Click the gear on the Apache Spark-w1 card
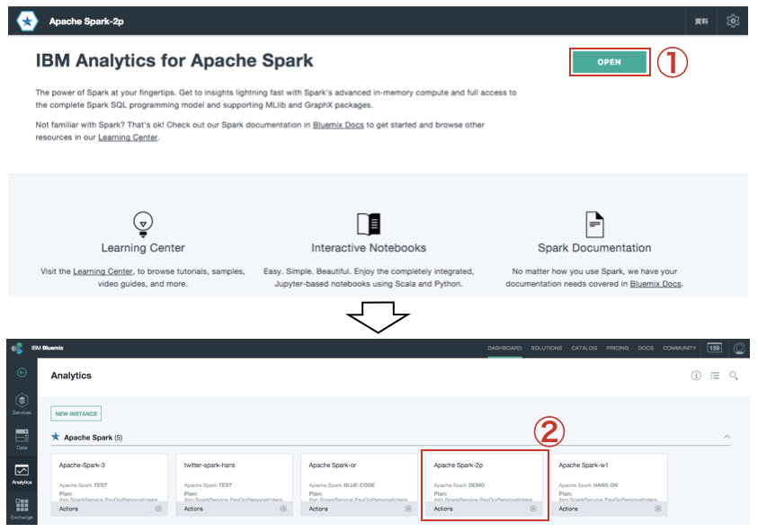 (x=658, y=509)
